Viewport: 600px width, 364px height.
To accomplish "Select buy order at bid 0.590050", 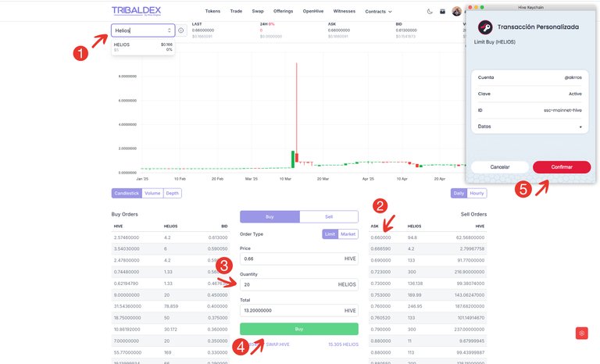I will tap(170, 249).
